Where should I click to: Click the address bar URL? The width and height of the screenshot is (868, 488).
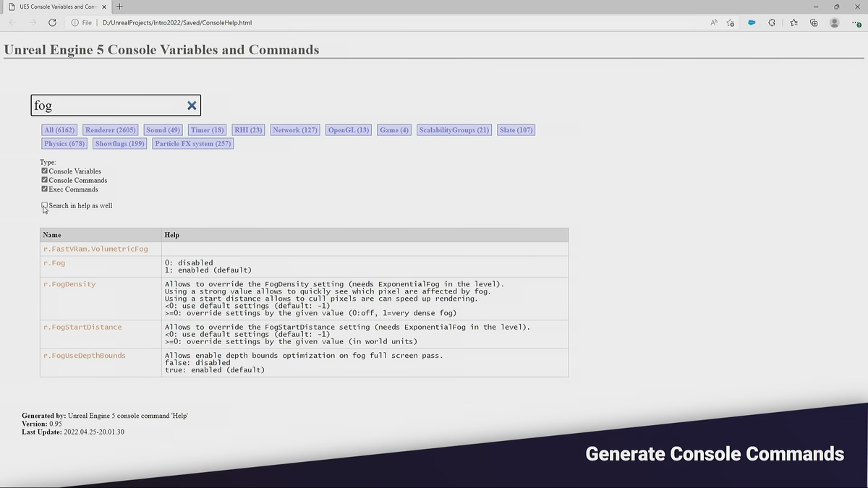pos(176,22)
